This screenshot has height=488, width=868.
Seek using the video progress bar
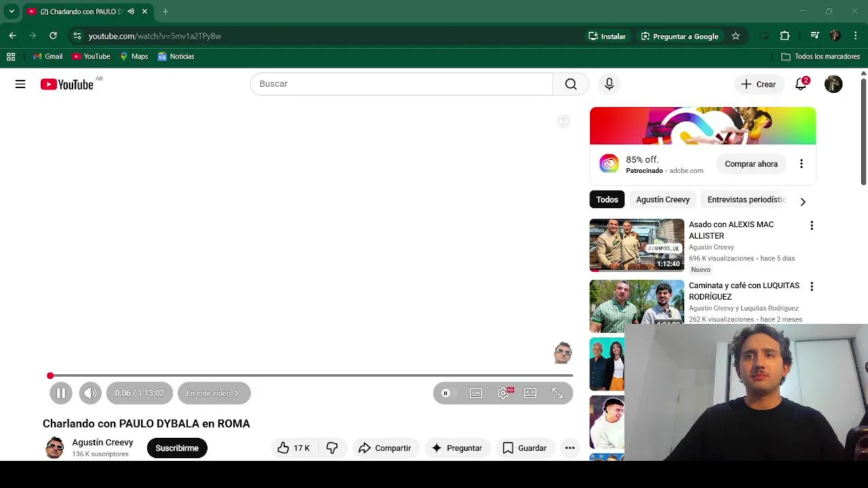click(x=311, y=375)
